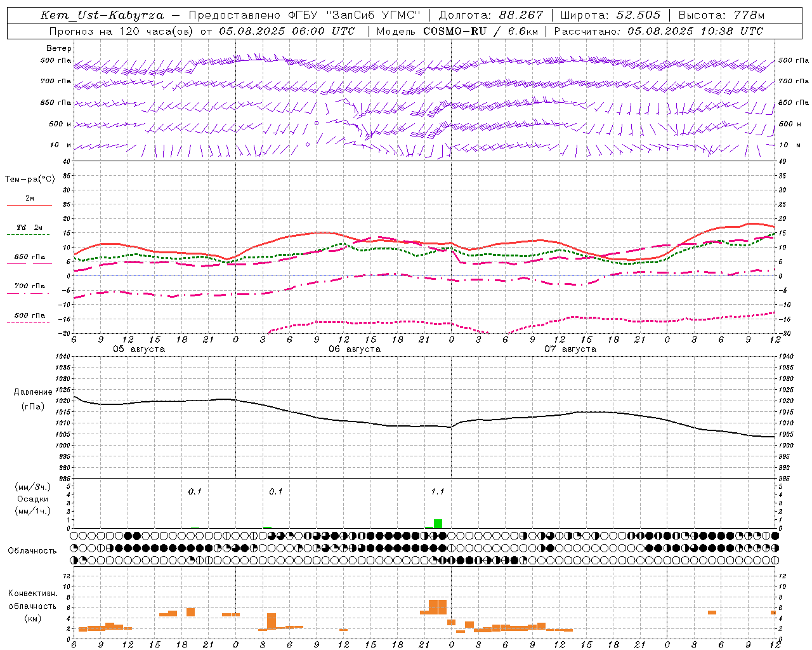812x650 pixels.
Task: Click the '1.1' precipitation amount value
Action: point(438,491)
